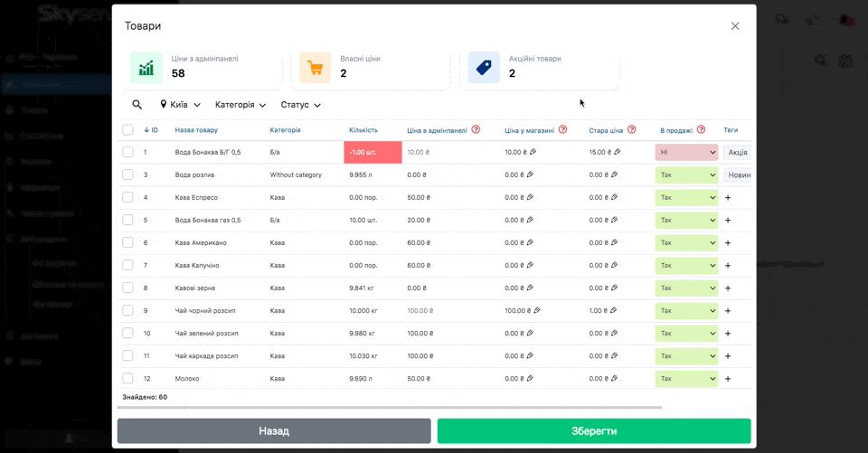868x453 pixels.
Task: Add tag plus icon for Кава Еспресо row
Action: point(728,197)
